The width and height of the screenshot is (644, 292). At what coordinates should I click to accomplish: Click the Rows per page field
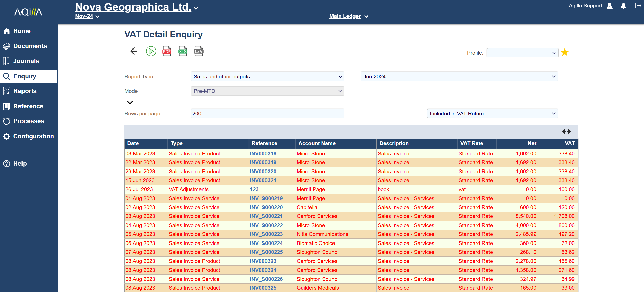267,114
